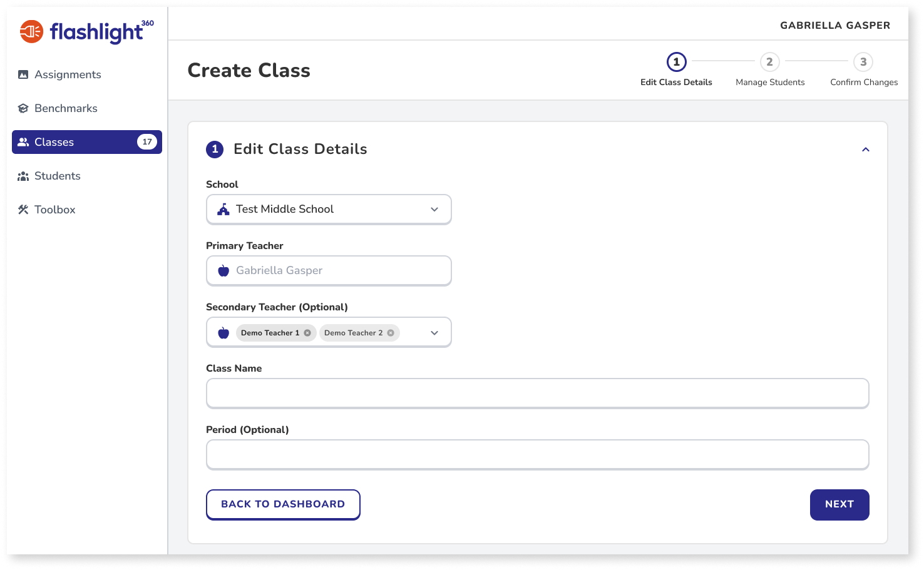Select step 1 Edit Class Details
Viewport: 924px width, 570px height.
click(676, 69)
